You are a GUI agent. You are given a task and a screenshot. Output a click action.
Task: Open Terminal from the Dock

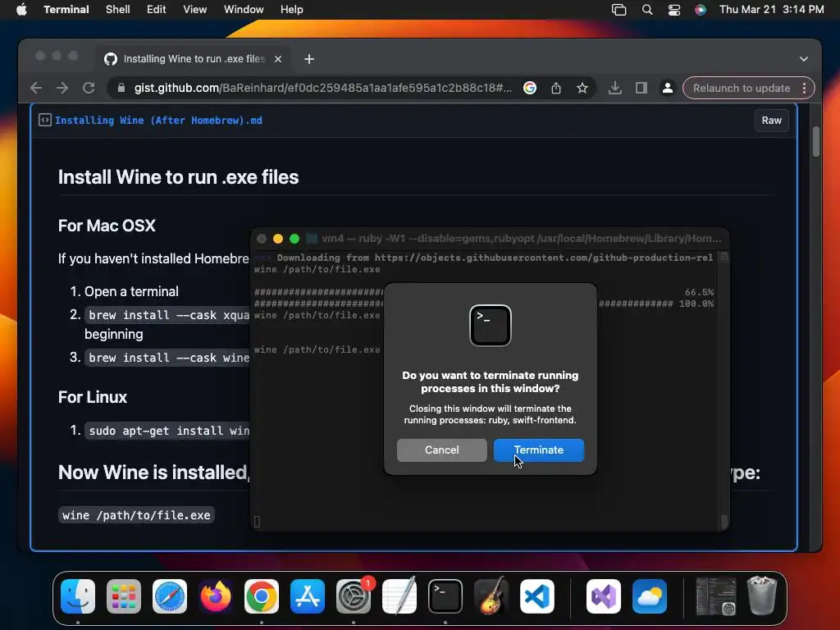click(445, 596)
